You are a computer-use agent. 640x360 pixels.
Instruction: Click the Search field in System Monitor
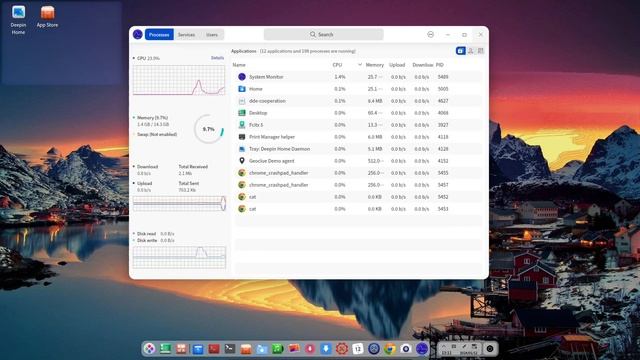coord(323,35)
